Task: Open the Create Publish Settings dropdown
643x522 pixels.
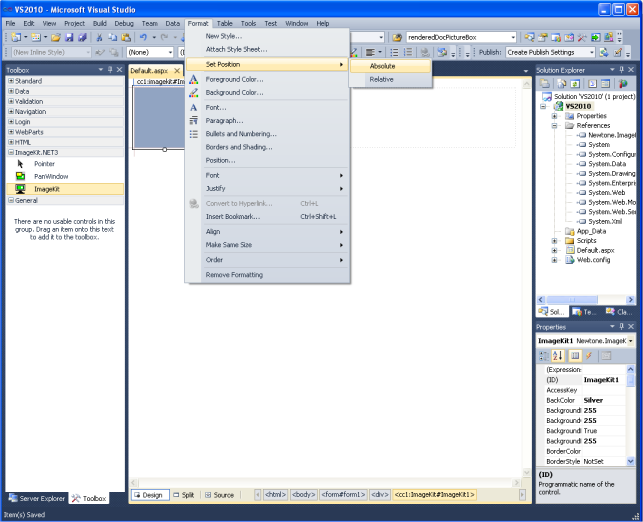Action: (591, 52)
